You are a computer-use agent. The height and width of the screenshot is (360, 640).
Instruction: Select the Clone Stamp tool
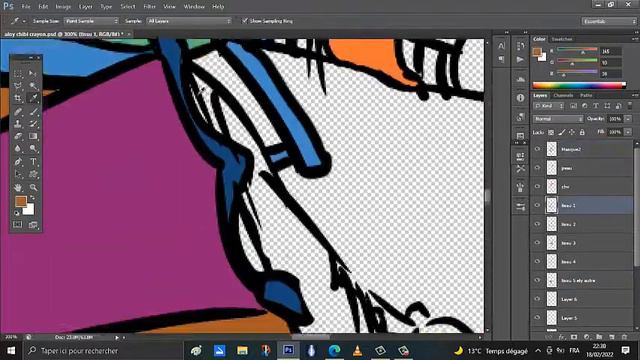point(18,124)
